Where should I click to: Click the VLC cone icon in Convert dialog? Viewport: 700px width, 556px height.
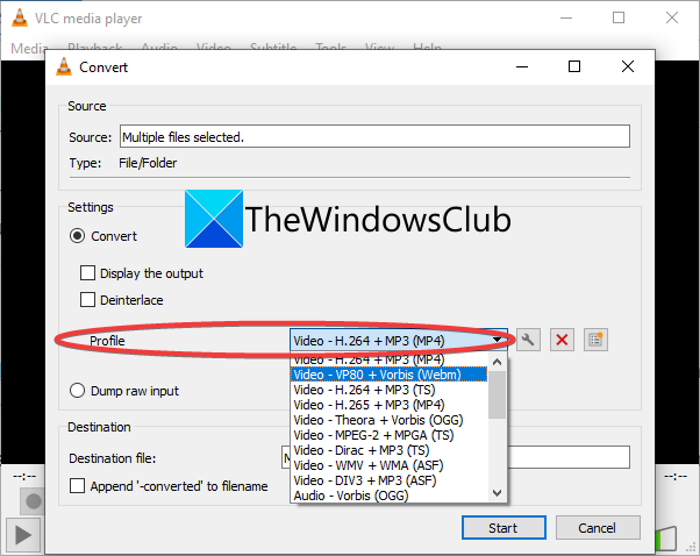click(64, 67)
